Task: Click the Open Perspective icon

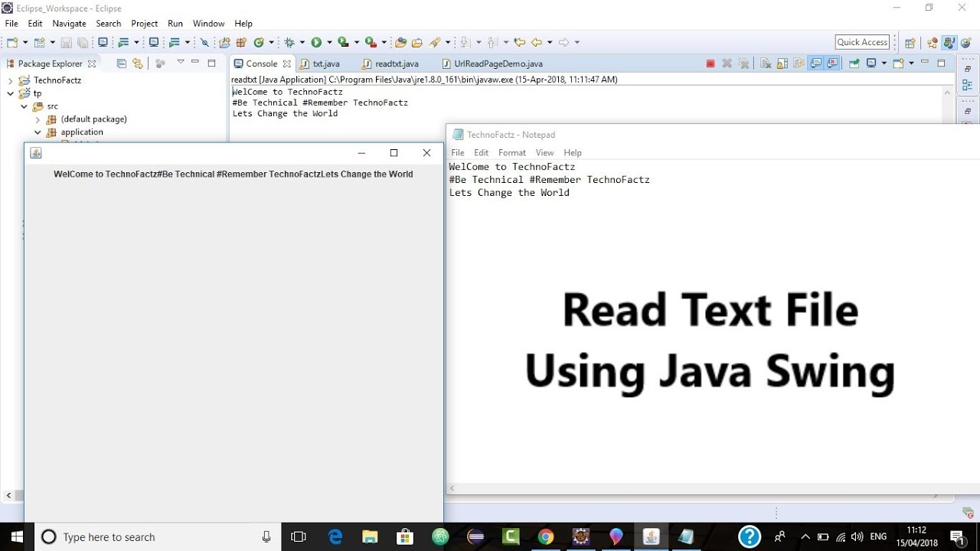Action: tap(910, 43)
